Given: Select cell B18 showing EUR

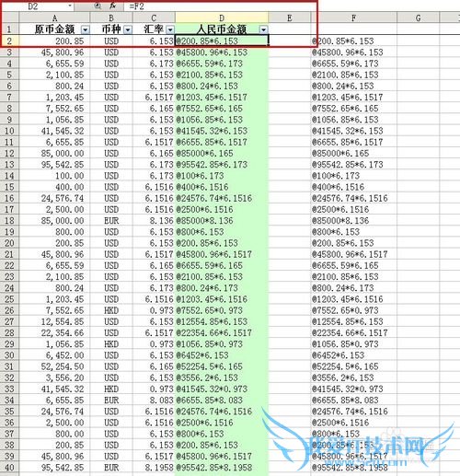Looking at the screenshot, I should pyautogui.click(x=111, y=220).
